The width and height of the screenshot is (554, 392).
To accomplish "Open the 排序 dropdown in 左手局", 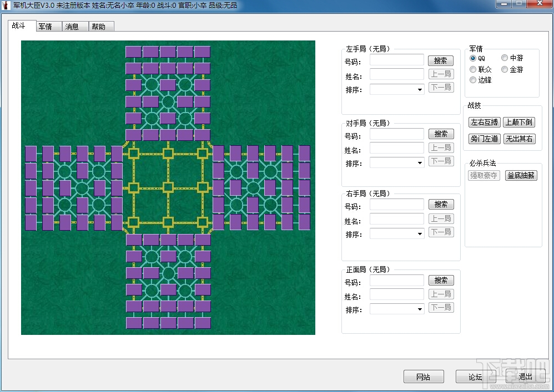I will point(397,90).
